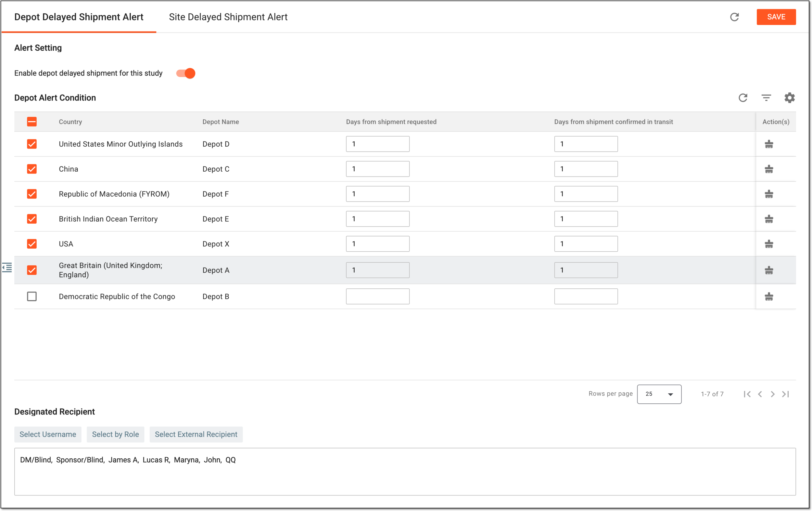
Task: Click the 'Depot D' name cell
Action: [216, 144]
